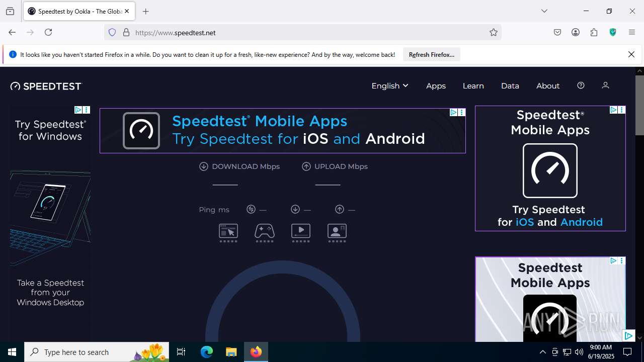This screenshot has height=362, width=644.
Task: Reload the current page
Action: [x=48, y=32]
